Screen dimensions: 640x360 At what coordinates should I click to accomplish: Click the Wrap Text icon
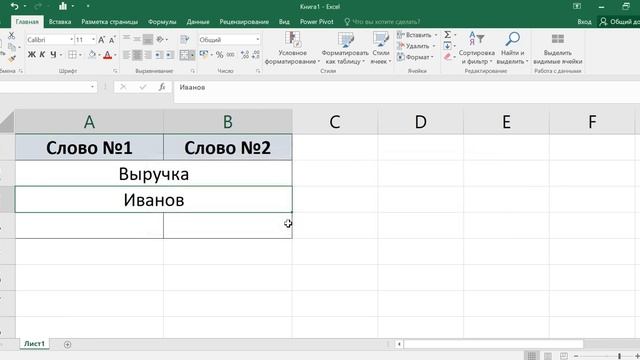[x=184, y=39]
